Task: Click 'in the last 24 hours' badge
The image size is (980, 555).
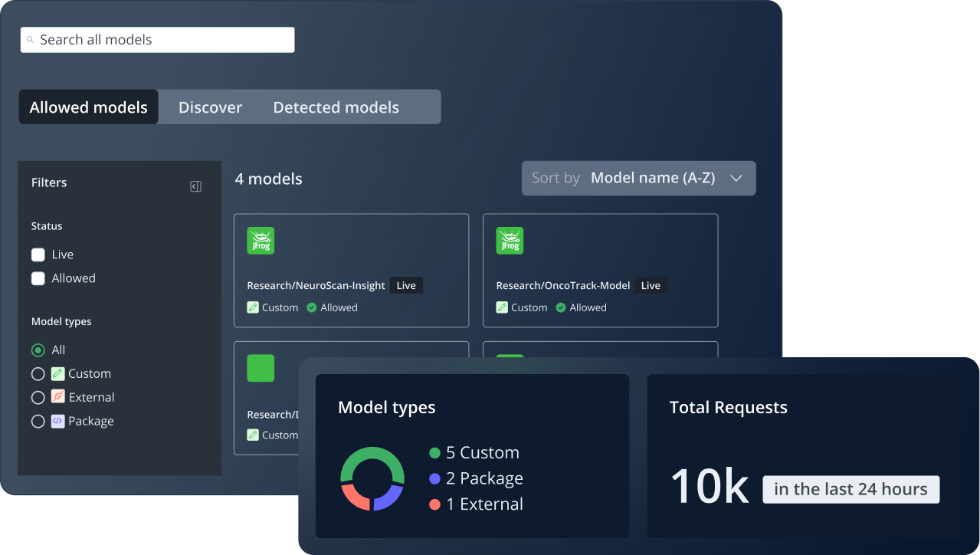Action: click(x=851, y=489)
